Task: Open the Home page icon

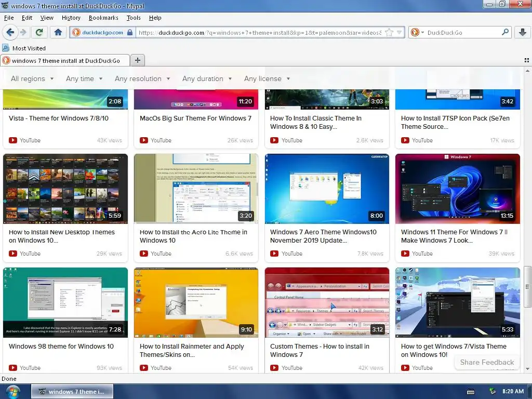Action: click(x=58, y=32)
